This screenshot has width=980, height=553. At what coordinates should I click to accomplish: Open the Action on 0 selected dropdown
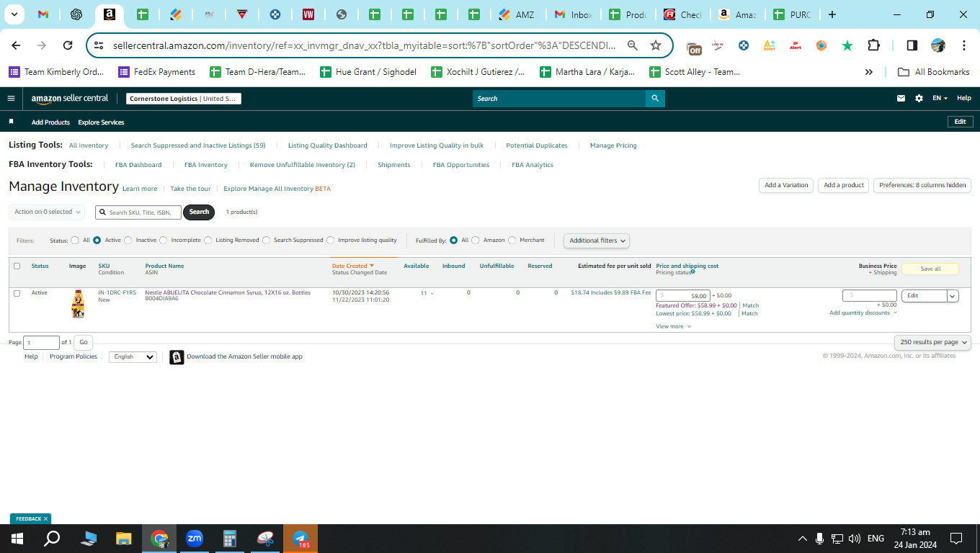point(47,212)
